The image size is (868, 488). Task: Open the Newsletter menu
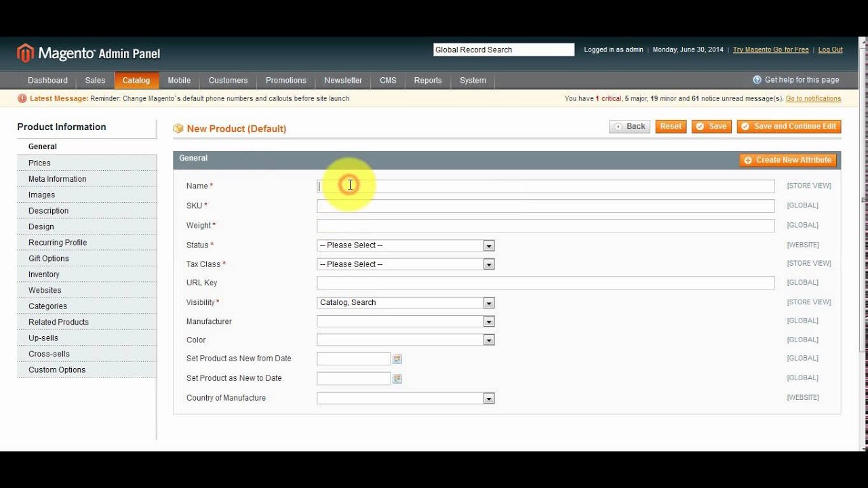pos(343,80)
